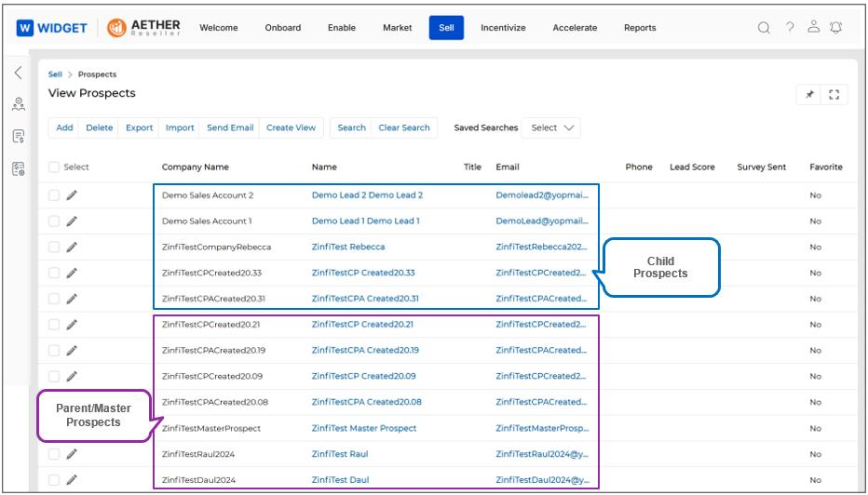Edit the Demo Sales Account 2 row pencil
Image resolution: width=868 pixels, height=495 pixels.
pyautogui.click(x=72, y=195)
